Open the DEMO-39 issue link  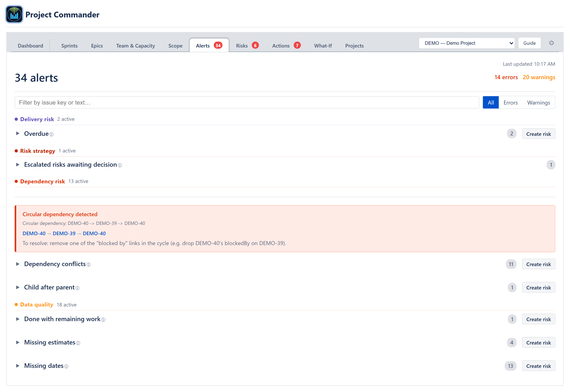click(64, 233)
